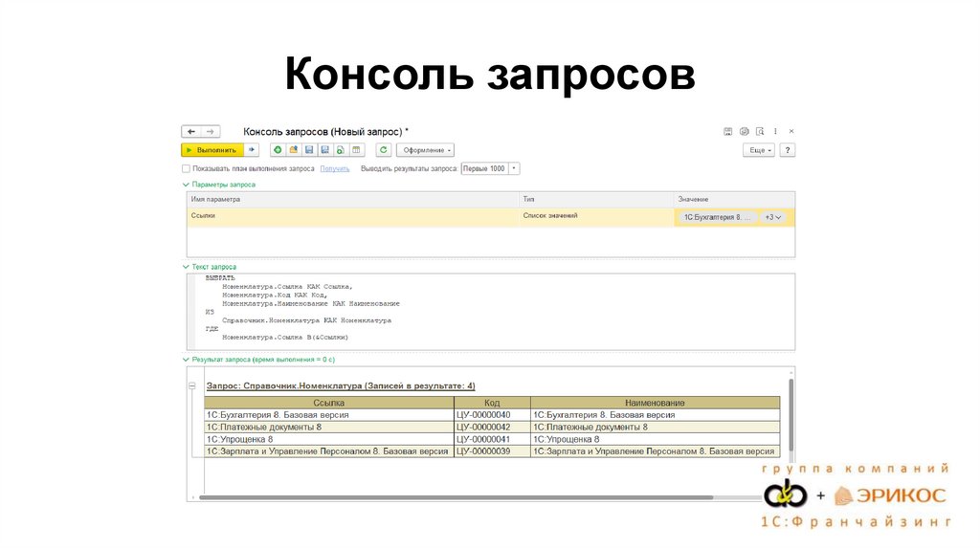980x549 pixels.
Task: Go forward with the right arrow
Action: coord(211,132)
